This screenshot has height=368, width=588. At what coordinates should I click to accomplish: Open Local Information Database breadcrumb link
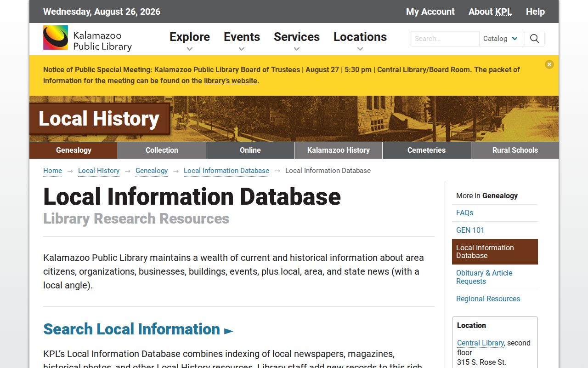tap(226, 171)
